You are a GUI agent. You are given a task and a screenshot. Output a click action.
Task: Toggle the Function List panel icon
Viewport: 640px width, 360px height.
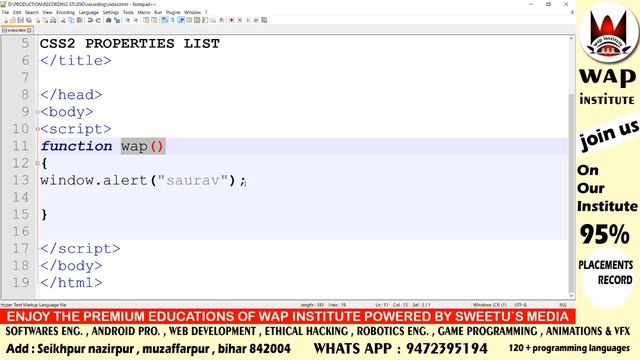coord(205,20)
